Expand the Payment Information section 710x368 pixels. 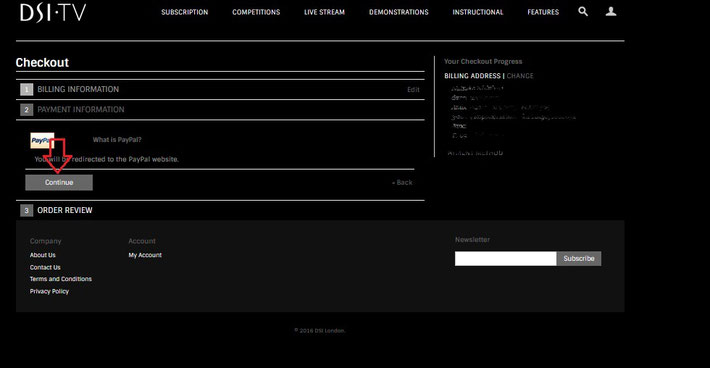[81, 110]
